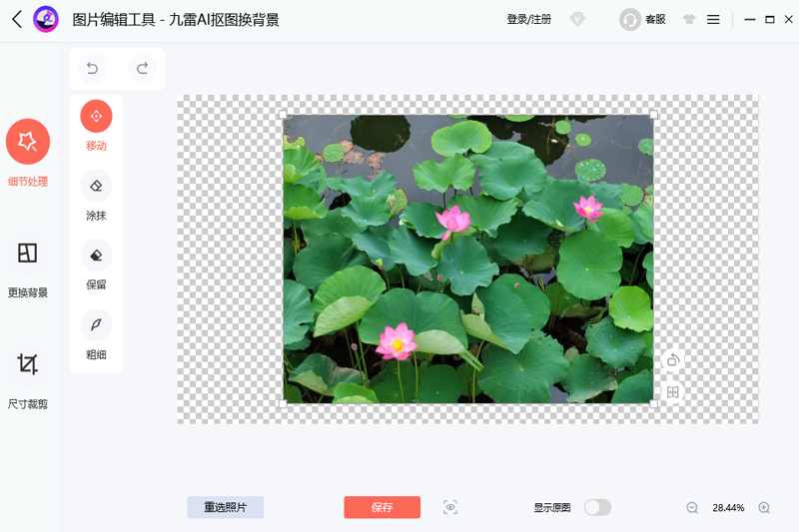Click the grid icon beside the image
This screenshot has height=532, width=799.
click(673, 392)
